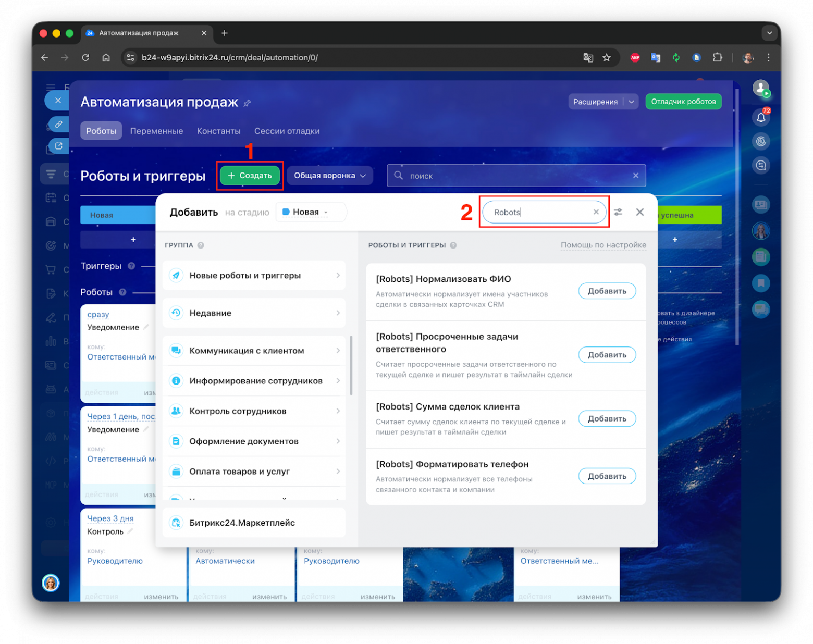
Task: Open Chrome three-dot menu
Action: (x=768, y=58)
